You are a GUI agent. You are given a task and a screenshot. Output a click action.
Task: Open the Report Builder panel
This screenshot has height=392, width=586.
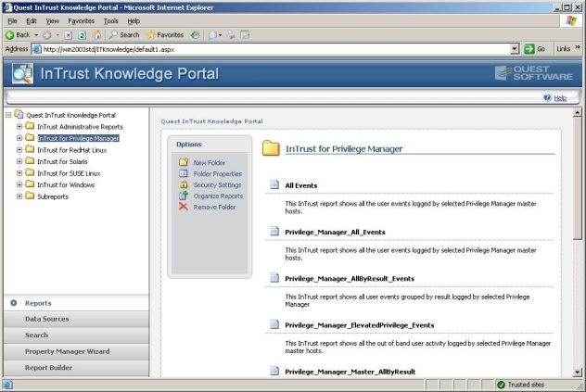(76, 368)
